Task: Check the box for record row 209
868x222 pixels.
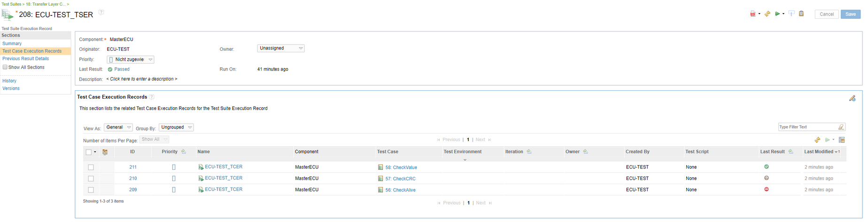Action: point(91,190)
